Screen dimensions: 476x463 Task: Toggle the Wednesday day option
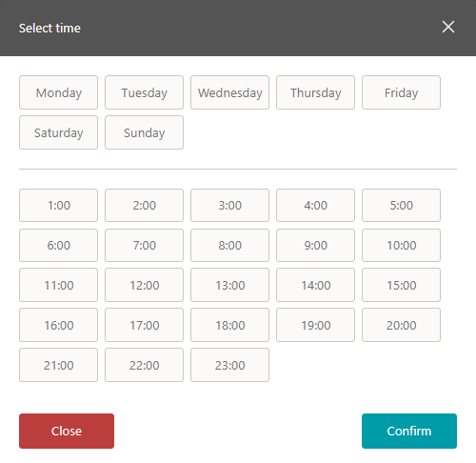(229, 92)
